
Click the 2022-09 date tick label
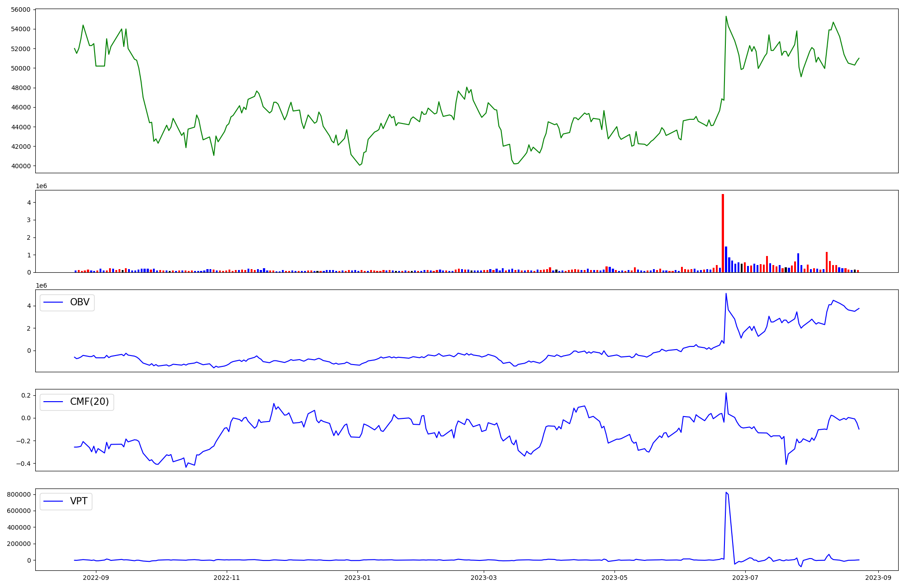[x=96, y=578]
